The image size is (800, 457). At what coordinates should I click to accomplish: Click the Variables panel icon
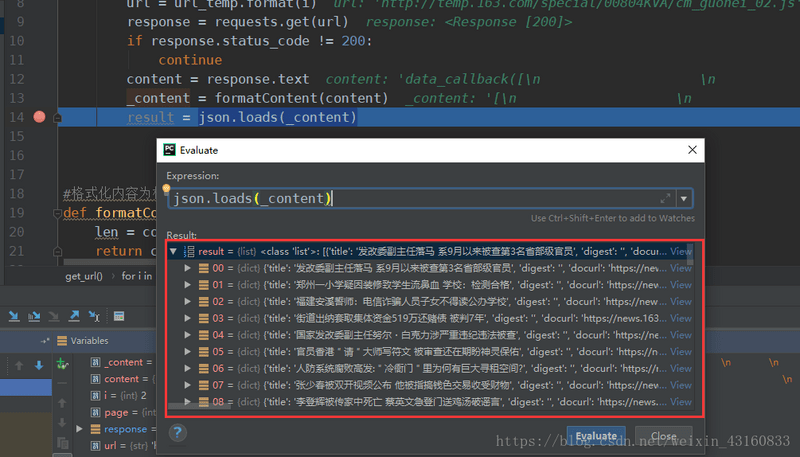[x=62, y=341]
